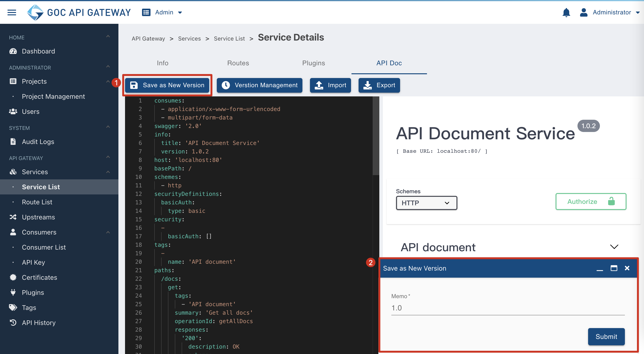The height and width of the screenshot is (354, 644).
Task: Switch to the Info tab
Action: pyautogui.click(x=163, y=63)
